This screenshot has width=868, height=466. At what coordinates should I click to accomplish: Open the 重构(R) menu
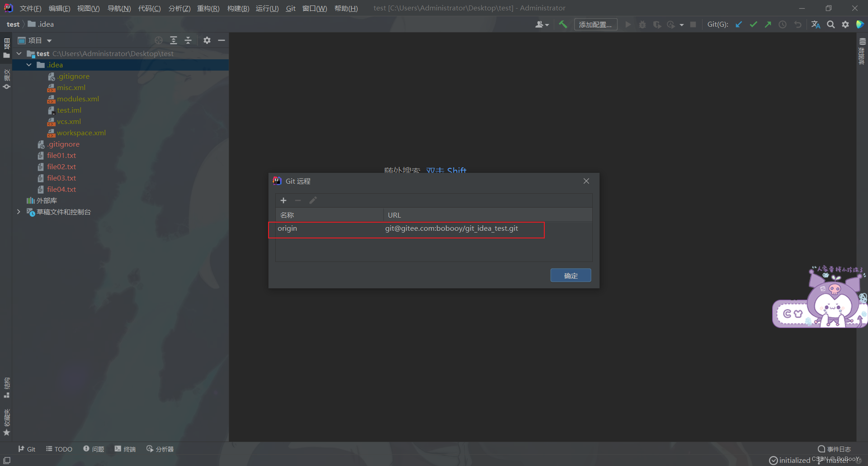[x=208, y=8]
